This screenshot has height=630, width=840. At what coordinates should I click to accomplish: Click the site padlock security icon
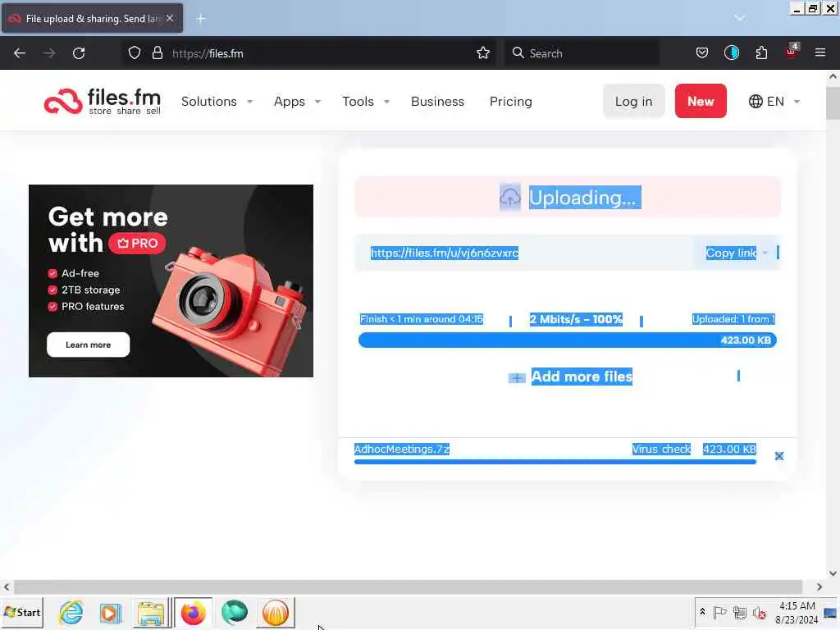click(x=157, y=53)
